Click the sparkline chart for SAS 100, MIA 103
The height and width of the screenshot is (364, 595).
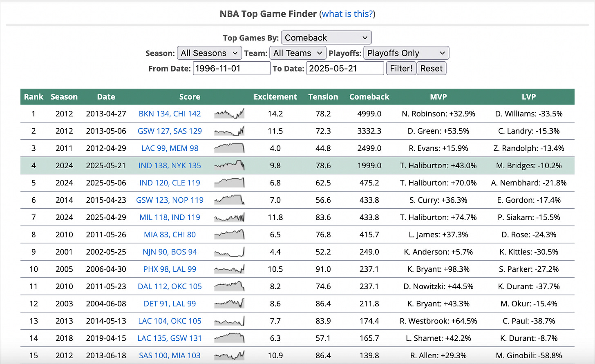229,355
